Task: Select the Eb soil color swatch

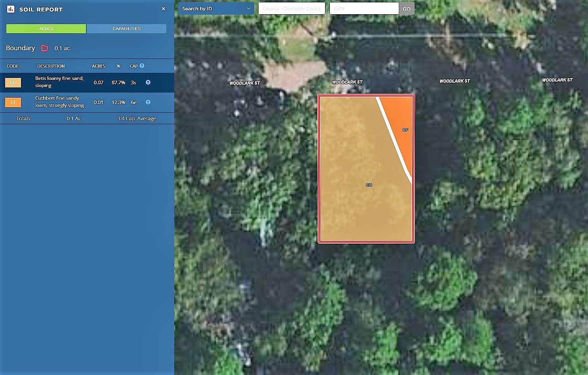Action: pyautogui.click(x=13, y=82)
